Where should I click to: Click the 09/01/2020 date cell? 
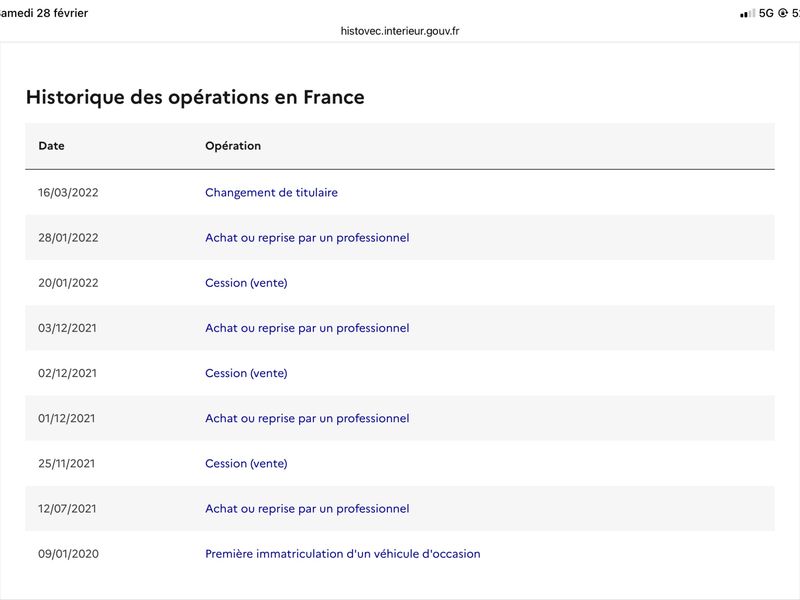(68, 554)
